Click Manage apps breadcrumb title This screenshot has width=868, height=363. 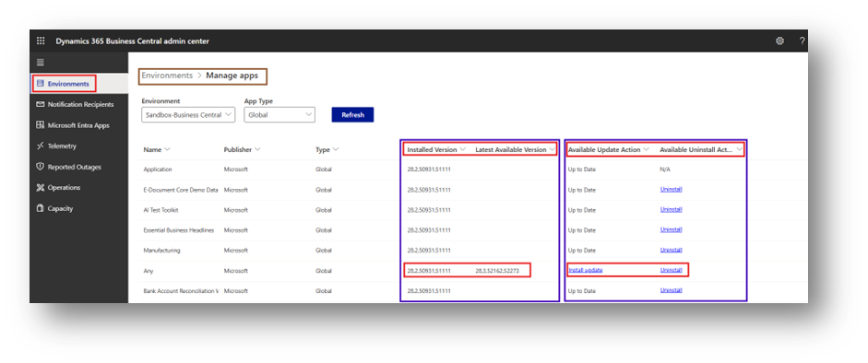pyautogui.click(x=232, y=76)
